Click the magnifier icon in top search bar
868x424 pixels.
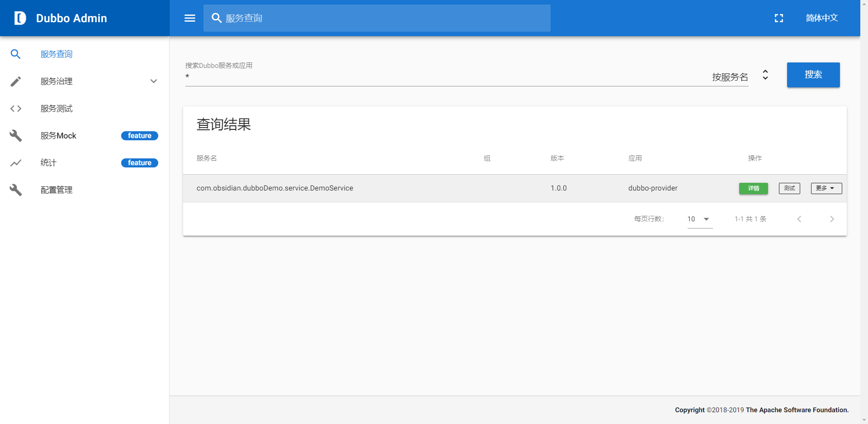pos(217,18)
